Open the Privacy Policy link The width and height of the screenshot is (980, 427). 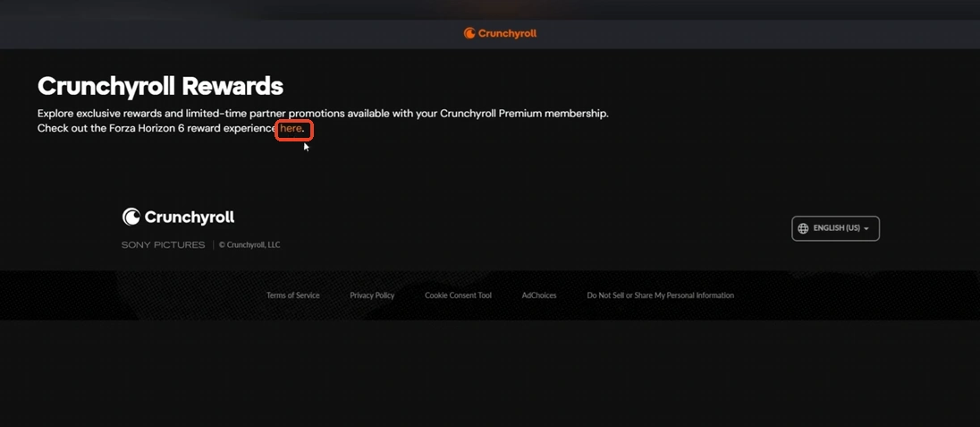[372, 295]
